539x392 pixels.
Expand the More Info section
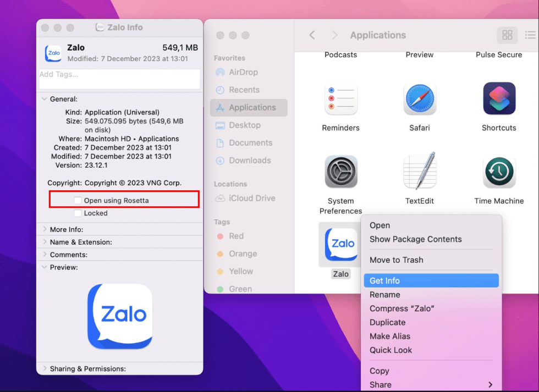[44, 229]
